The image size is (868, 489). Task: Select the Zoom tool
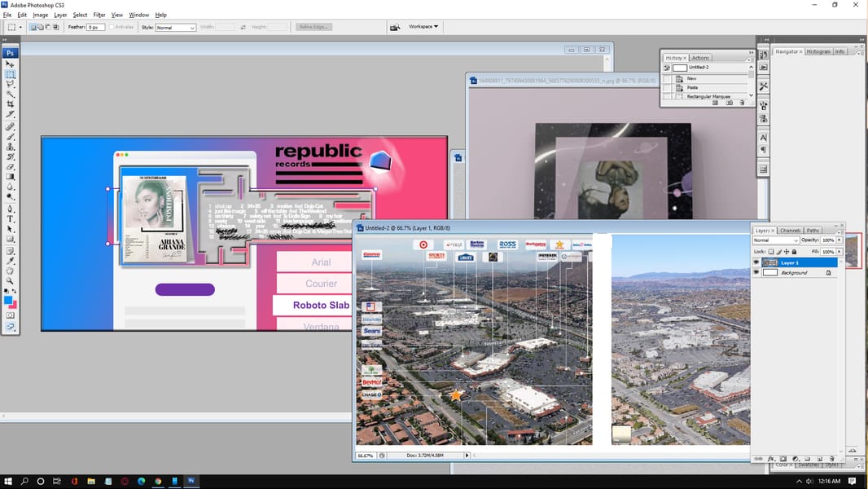tap(10, 281)
